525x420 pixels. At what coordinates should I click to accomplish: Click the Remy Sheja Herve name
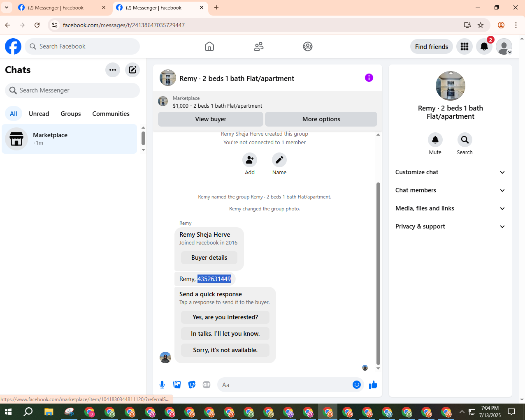pyautogui.click(x=205, y=235)
